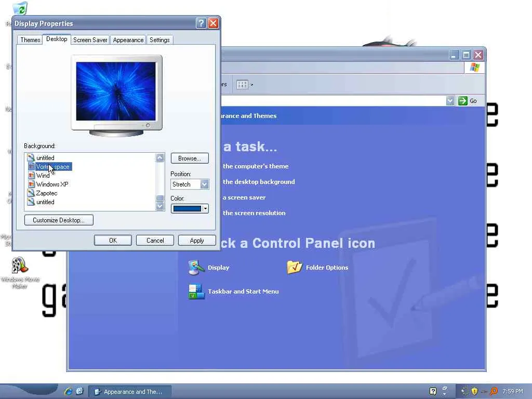Maximize the Appearance and Themes window
Viewport: 532px width, 399px height.
coord(466,55)
